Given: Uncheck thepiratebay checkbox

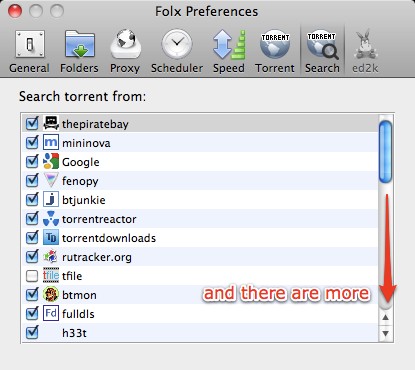Looking at the screenshot, I should pyautogui.click(x=32, y=124).
